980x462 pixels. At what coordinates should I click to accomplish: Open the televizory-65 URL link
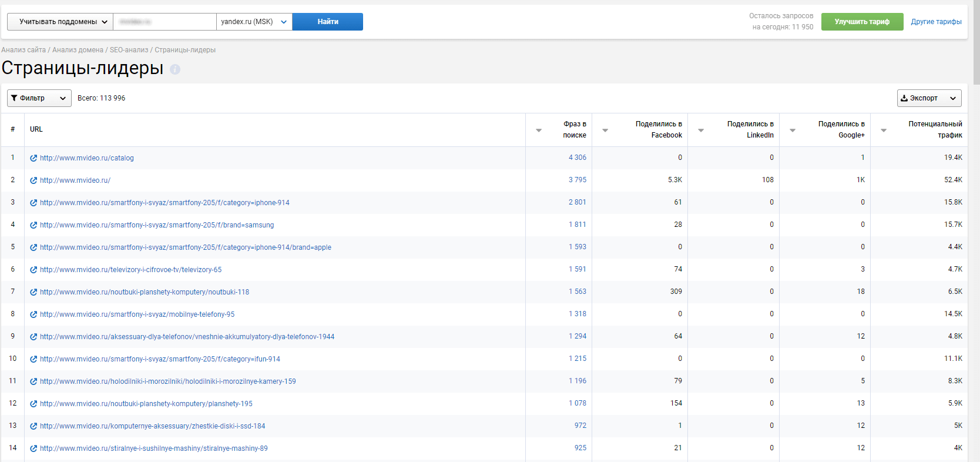[x=130, y=270]
